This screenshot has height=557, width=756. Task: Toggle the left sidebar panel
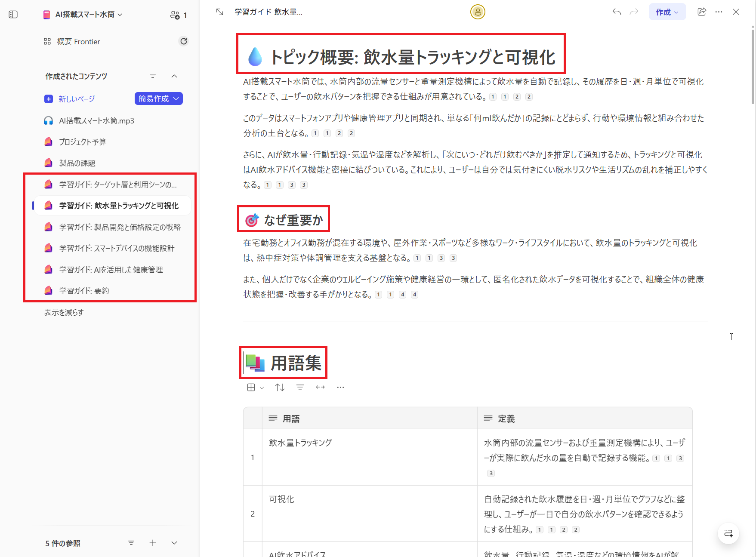pos(13,14)
